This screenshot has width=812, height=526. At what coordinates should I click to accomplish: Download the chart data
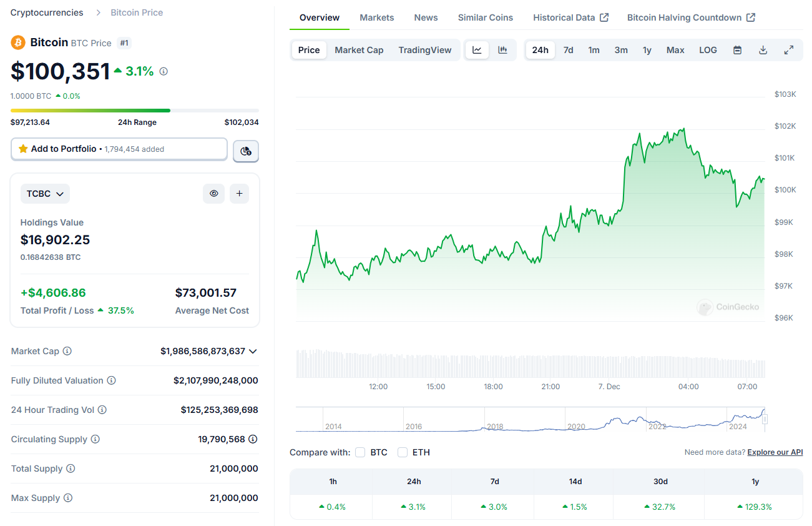click(x=763, y=49)
